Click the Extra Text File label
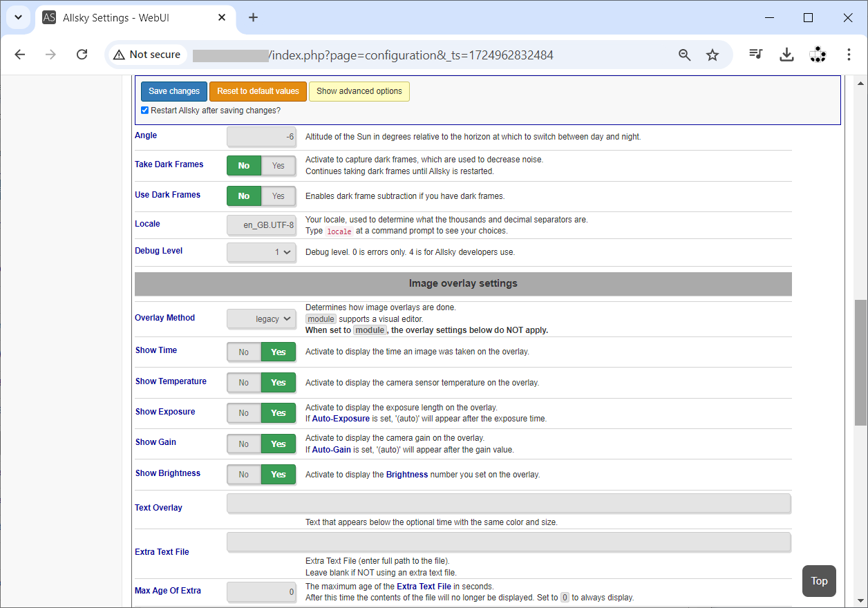 click(162, 552)
